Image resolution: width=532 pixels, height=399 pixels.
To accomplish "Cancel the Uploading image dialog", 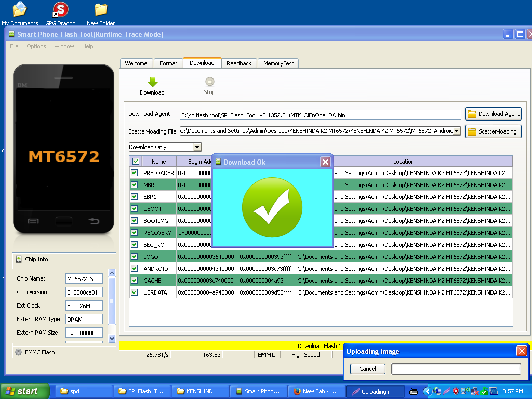I will coord(367,369).
